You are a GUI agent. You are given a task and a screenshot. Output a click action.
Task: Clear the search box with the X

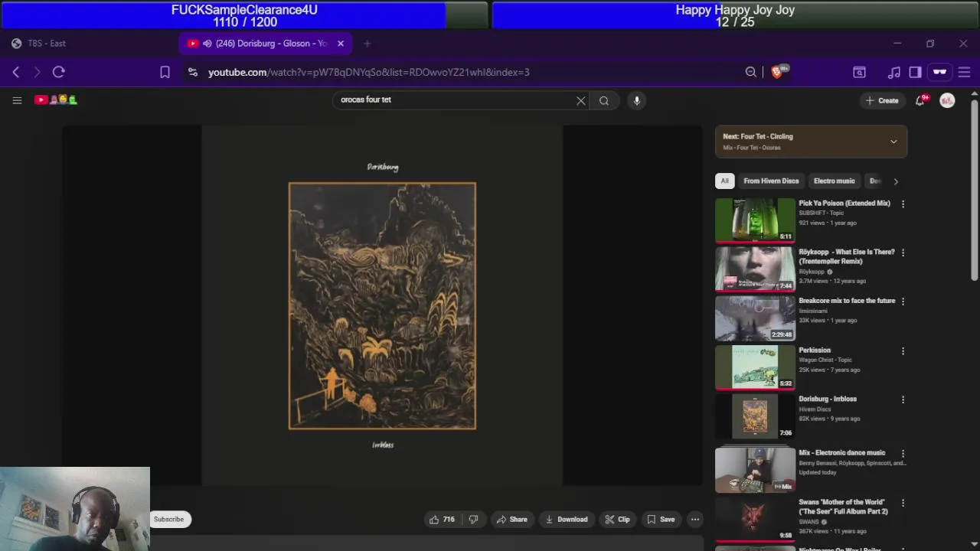581,100
